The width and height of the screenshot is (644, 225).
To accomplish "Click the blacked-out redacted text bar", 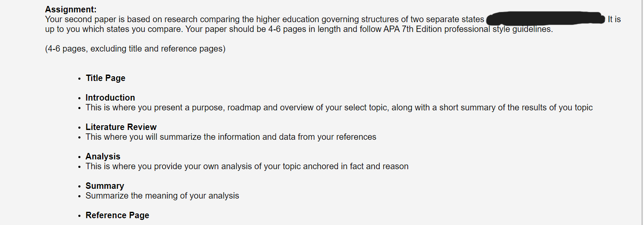I will tap(545, 18).
